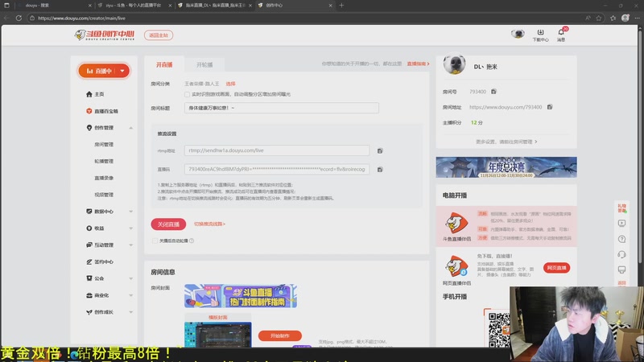
Task: Select the 创作中心 browser tab
Action: click(295, 6)
